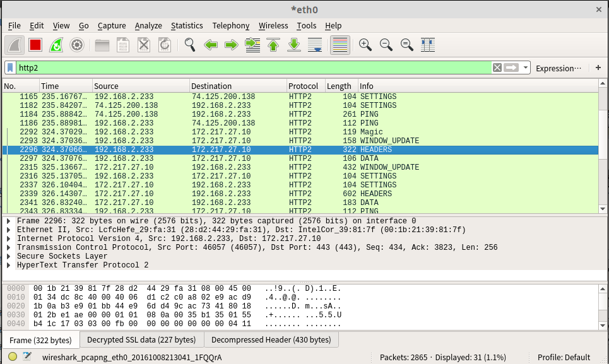
Task: Switch to Decompressed Header tab
Action: point(271,340)
